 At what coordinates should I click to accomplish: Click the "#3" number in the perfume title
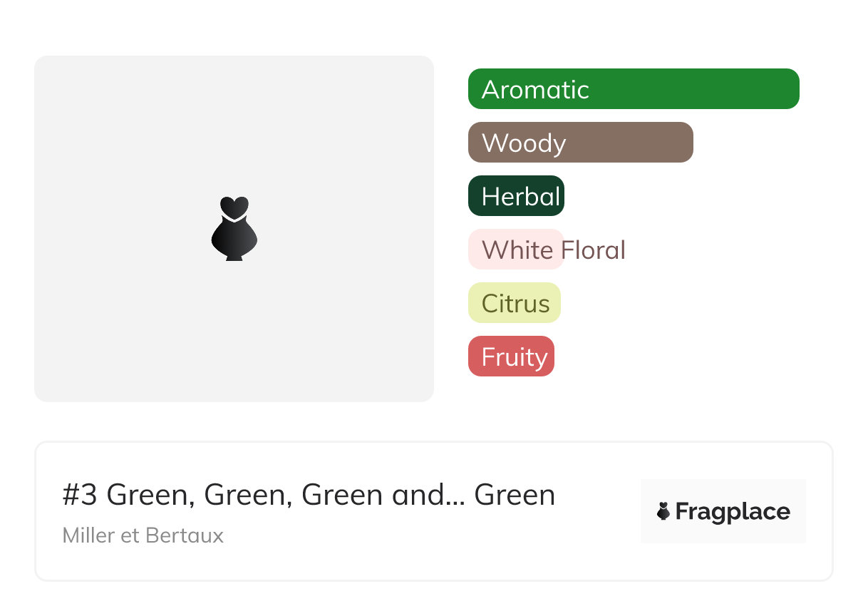79,495
